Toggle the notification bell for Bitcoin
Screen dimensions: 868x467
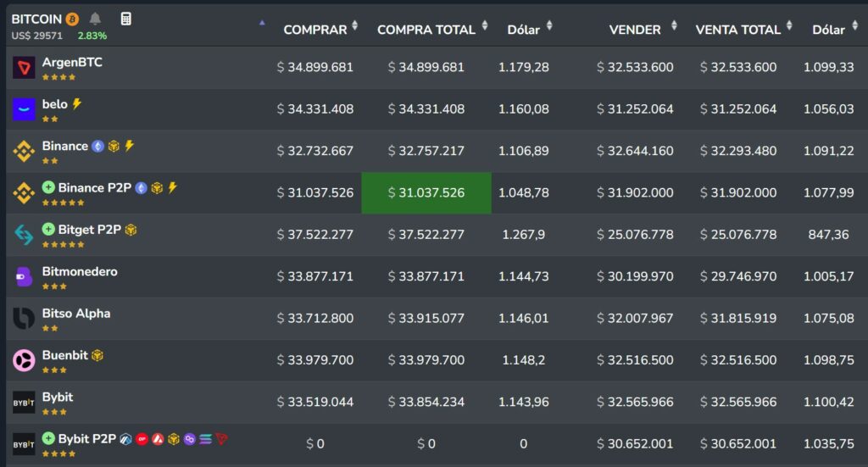coord(95,19)
